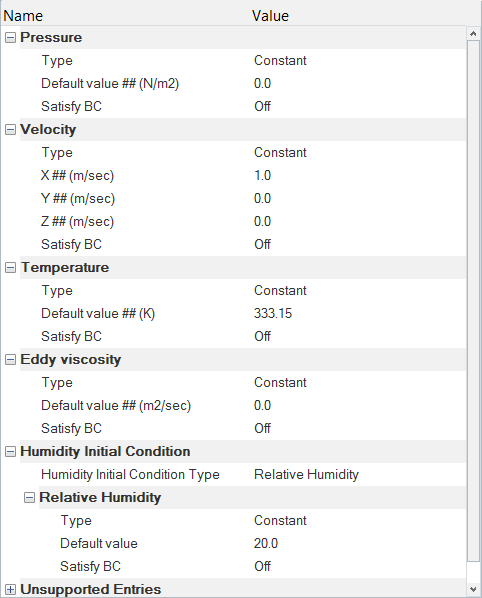This screenshot has height=598, width=482.
Task: Collapse the Humidity Initial Condition section
Action: pyautogui.click(x=10, y=452)
